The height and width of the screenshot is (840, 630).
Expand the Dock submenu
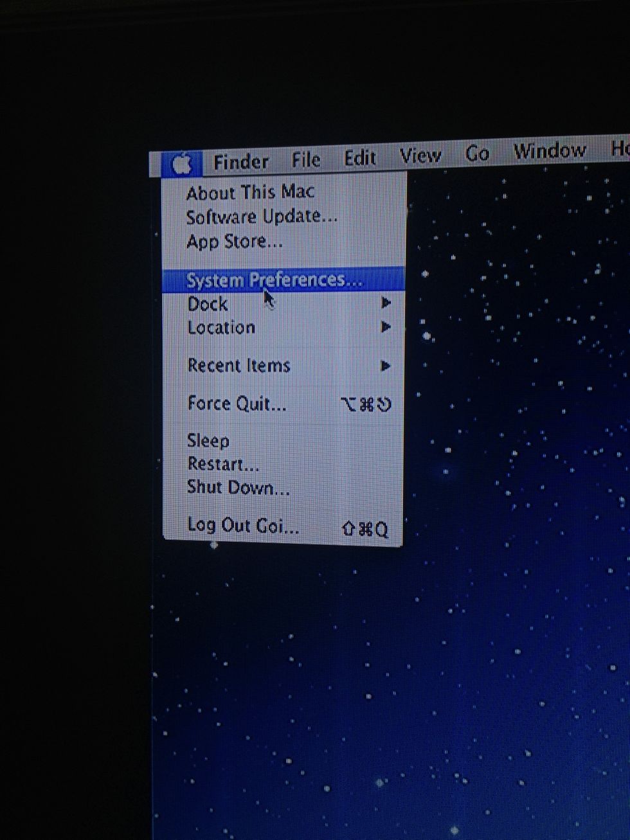click(x=208, y=304)
